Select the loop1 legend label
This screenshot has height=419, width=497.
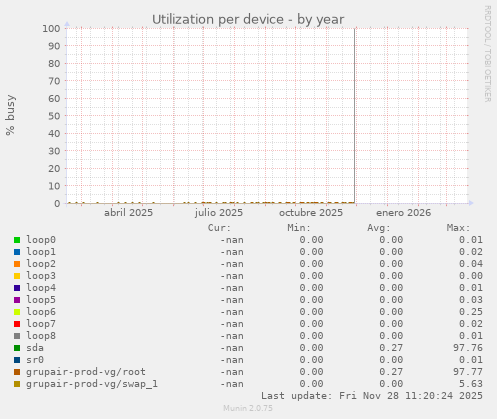(41, 252)
